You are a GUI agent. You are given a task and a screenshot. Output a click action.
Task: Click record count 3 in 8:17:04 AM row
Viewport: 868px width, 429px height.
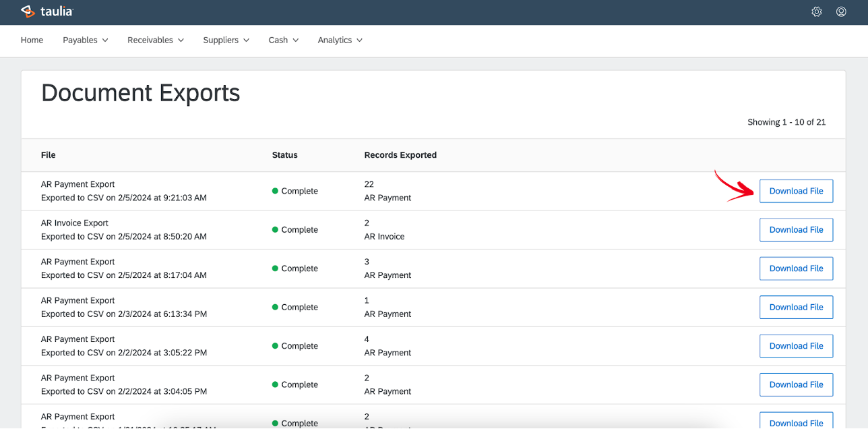click(x=367, y=262)
